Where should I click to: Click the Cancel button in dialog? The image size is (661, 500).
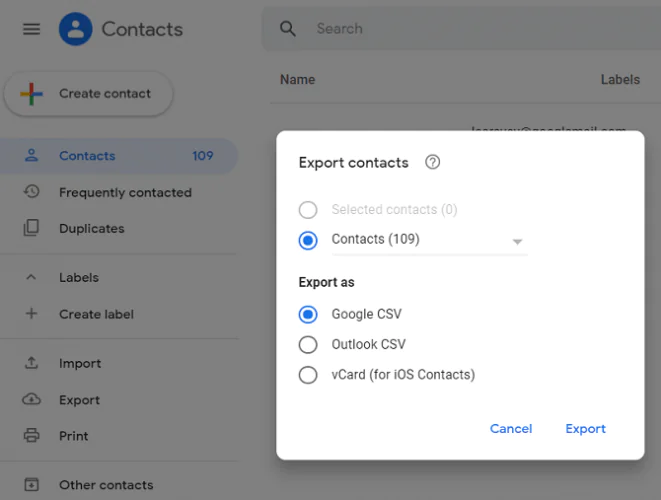[x=511, y=429]
